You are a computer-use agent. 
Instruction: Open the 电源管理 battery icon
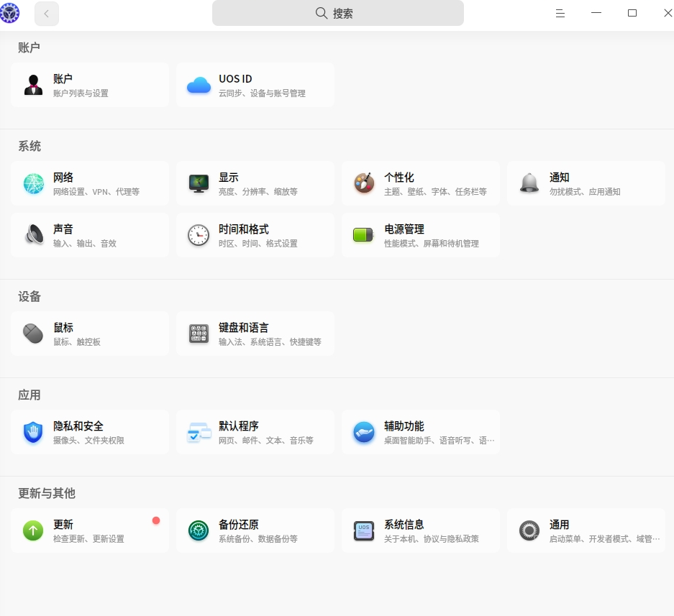point(364,235)
